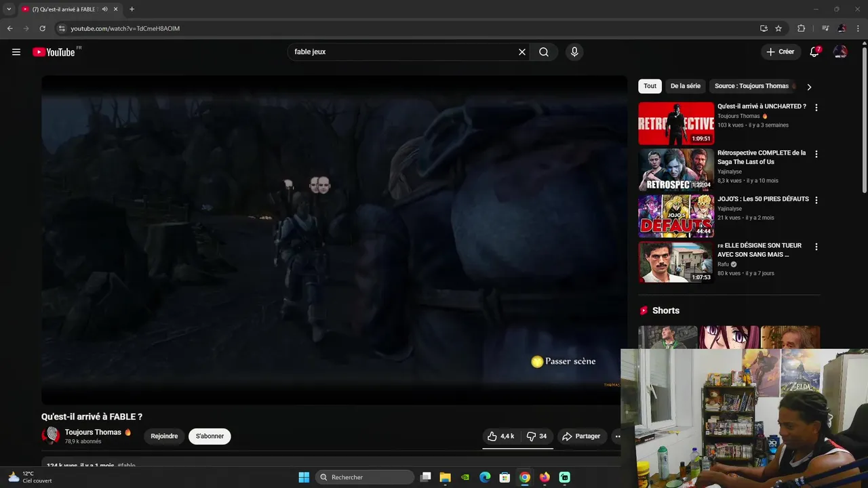Screen dimensions: 868x488
Task: Open the account avatar menu
Action: (840, 52)
